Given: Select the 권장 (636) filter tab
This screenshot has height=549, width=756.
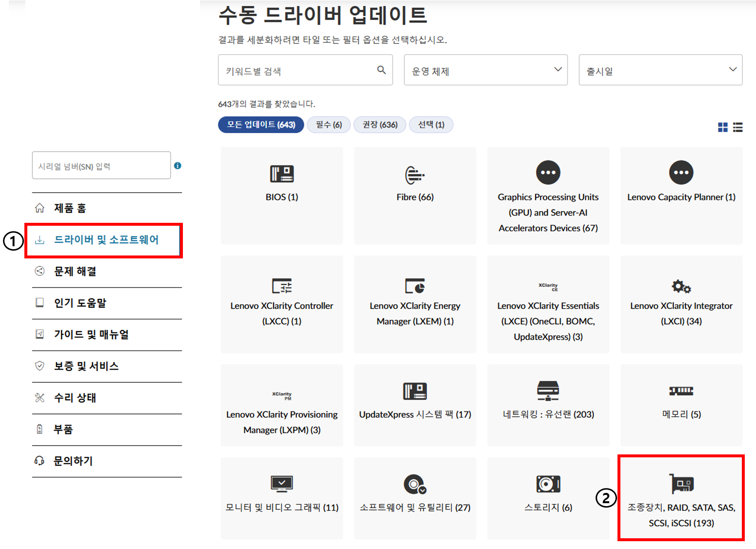Looking at the screenshot, I should tap(380, 125).
